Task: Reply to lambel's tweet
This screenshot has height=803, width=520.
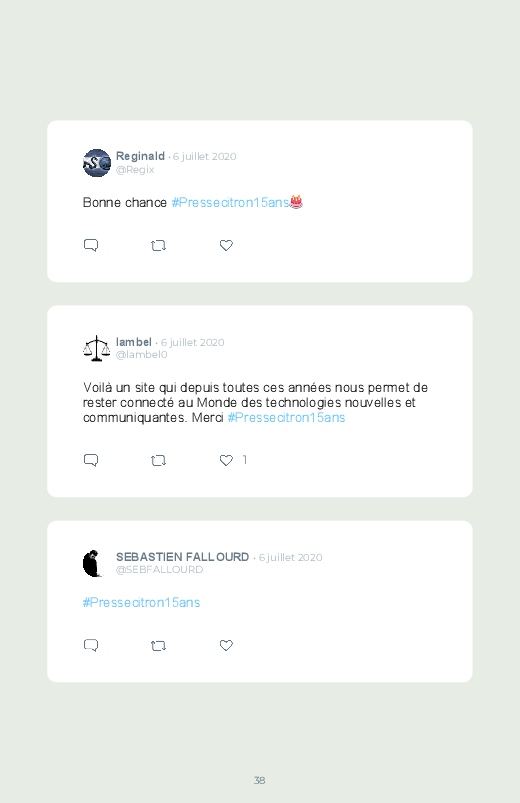Action: point(91,460)
